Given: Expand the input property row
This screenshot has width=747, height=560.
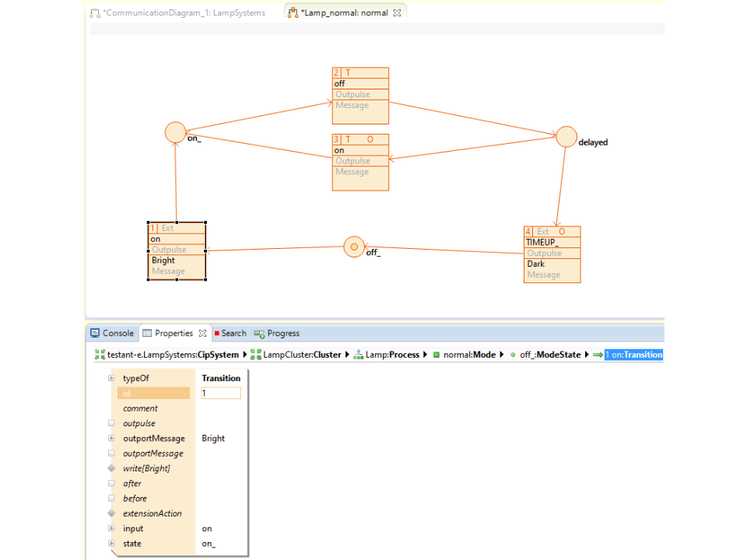Looking at the screenshot, I should (111, 529).
